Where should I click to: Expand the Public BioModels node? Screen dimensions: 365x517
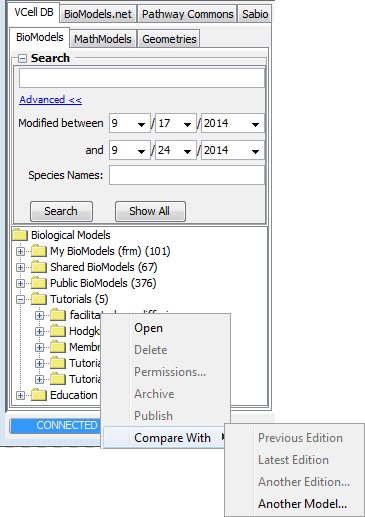coord(20,283)
